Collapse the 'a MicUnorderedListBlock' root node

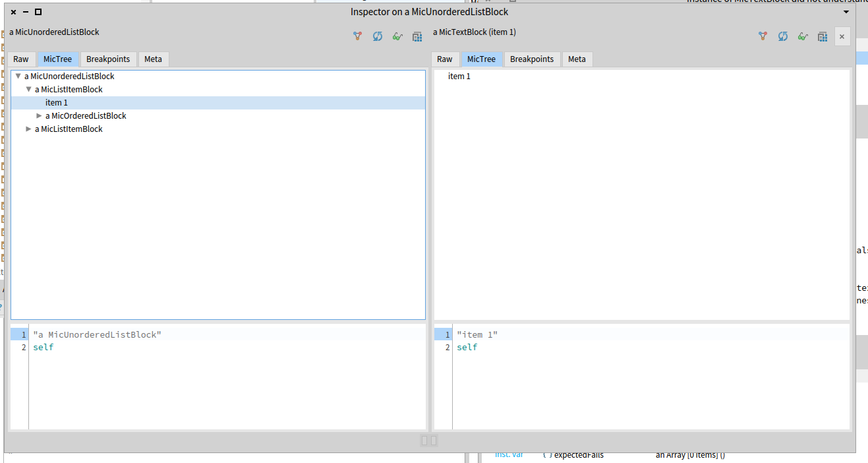tap(18, 77)
